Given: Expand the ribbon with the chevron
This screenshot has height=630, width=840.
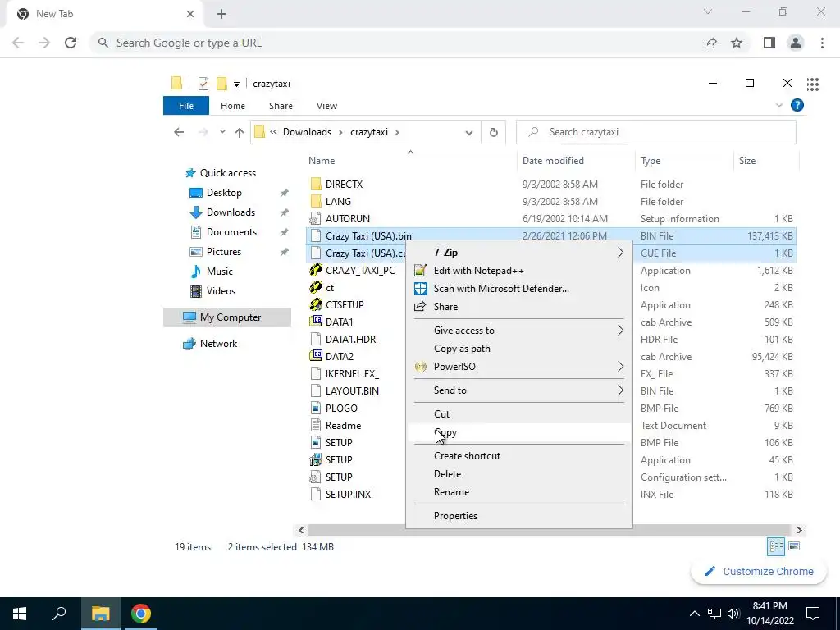Looking at the screenshot, I should [x=779, y=106].
